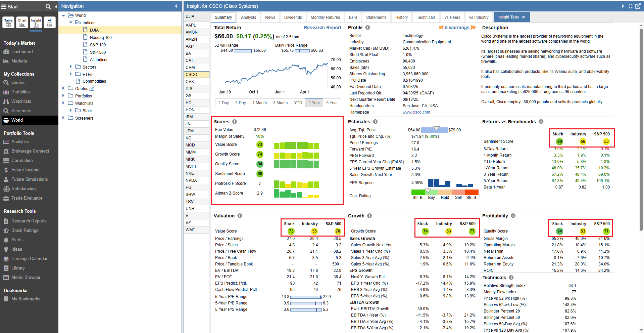The image size is (644, 333).
Task: Open Analytics under Portfolio Tools
Action: (20, 141)
